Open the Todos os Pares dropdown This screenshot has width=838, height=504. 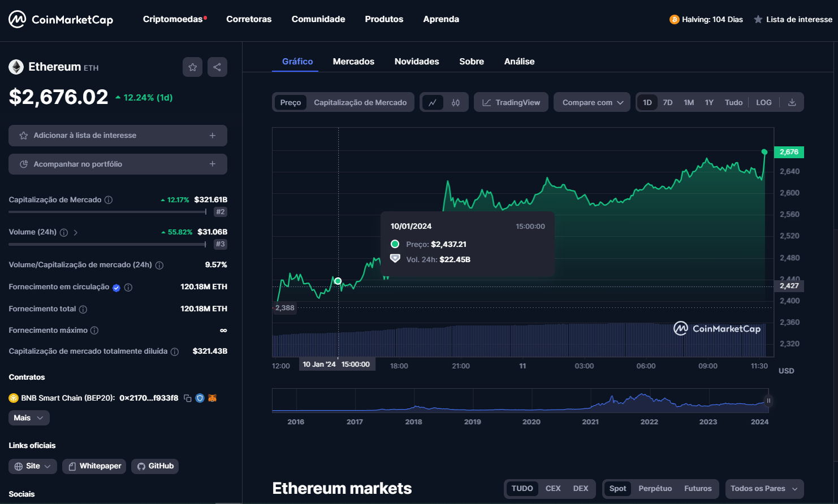(764, 489)
